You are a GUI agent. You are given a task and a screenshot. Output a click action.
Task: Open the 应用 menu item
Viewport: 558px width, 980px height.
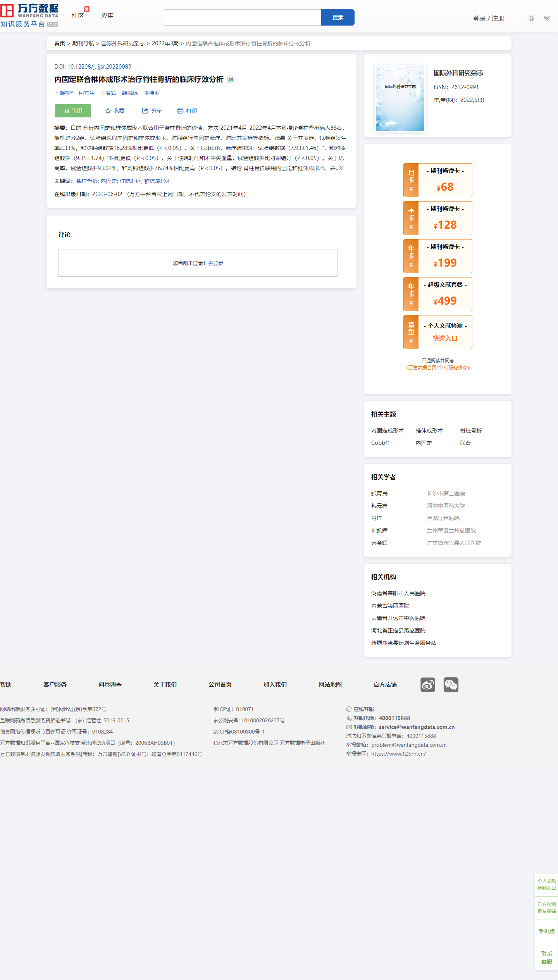click(x=107, y=16)
